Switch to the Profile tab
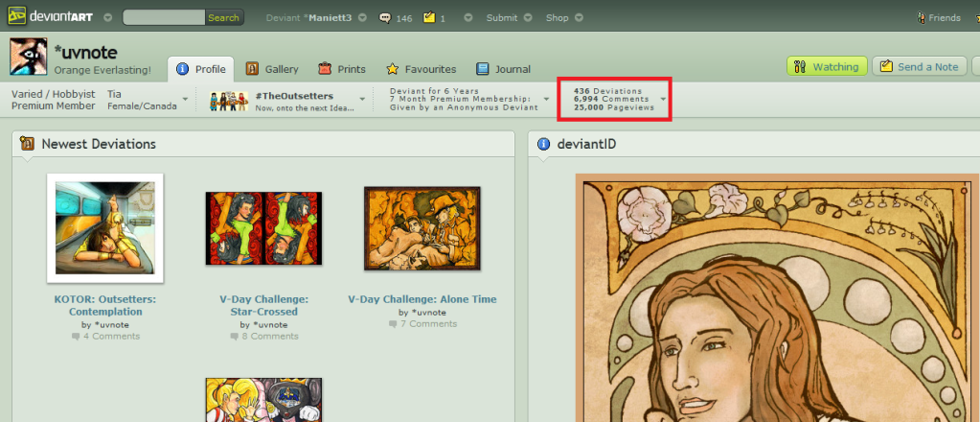This screenshot has width=980, height=422. point(200,69)
